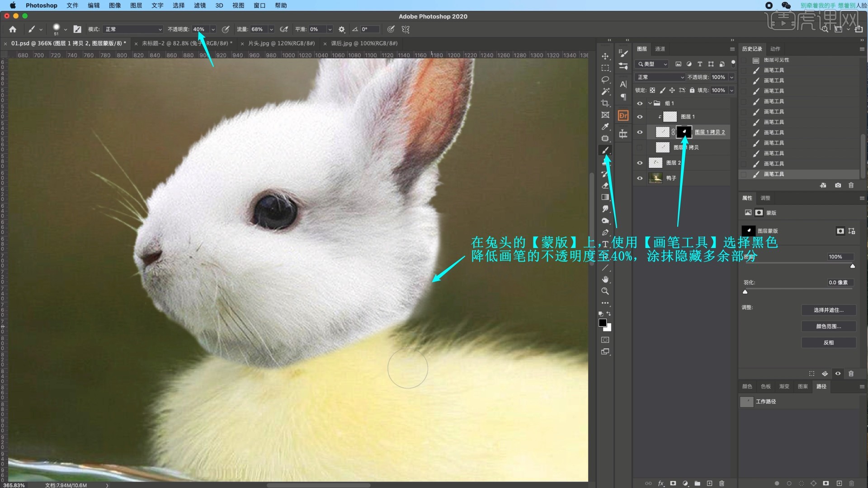Select the Move tool
Viewport: 868px width, 488px height.
[605, 56]
